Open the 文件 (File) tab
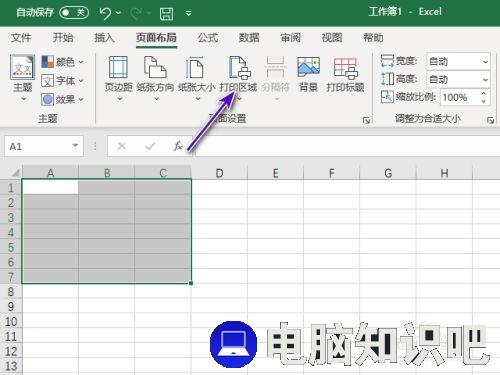This screenshot has height=375, width=500. point(21,38)
